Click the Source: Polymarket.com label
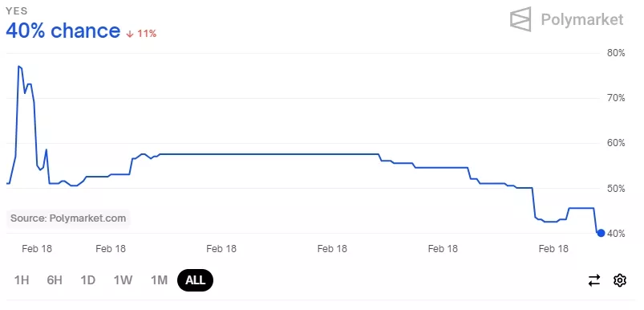This screenshot has height=310, width=644. pos(68,218)
